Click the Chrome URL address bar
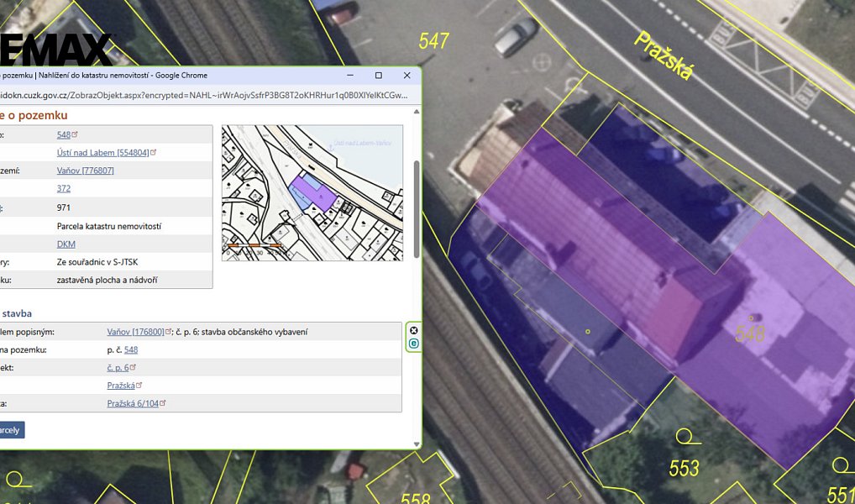Screen dimensions: 855x504 (x=204, y=95)
